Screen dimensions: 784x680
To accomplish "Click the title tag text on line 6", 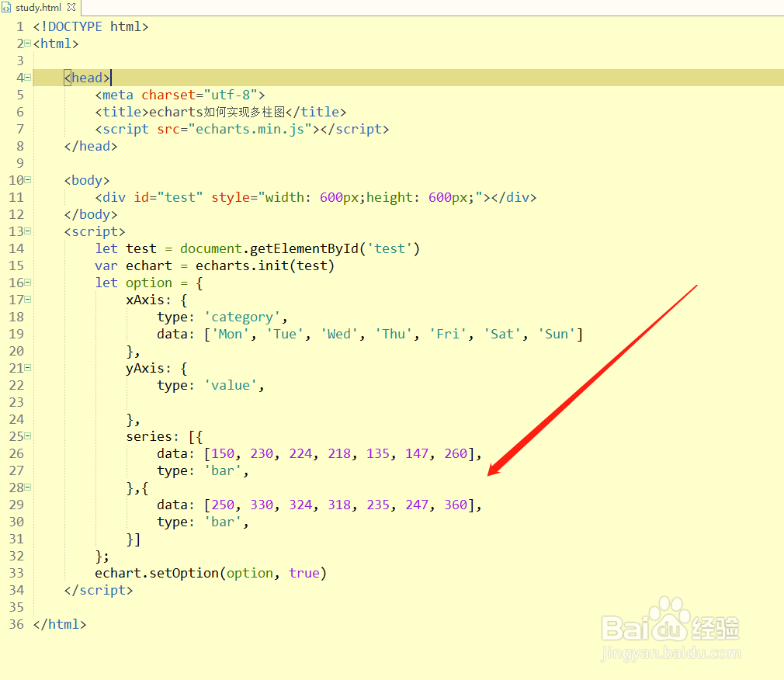I will coord(217,112).
